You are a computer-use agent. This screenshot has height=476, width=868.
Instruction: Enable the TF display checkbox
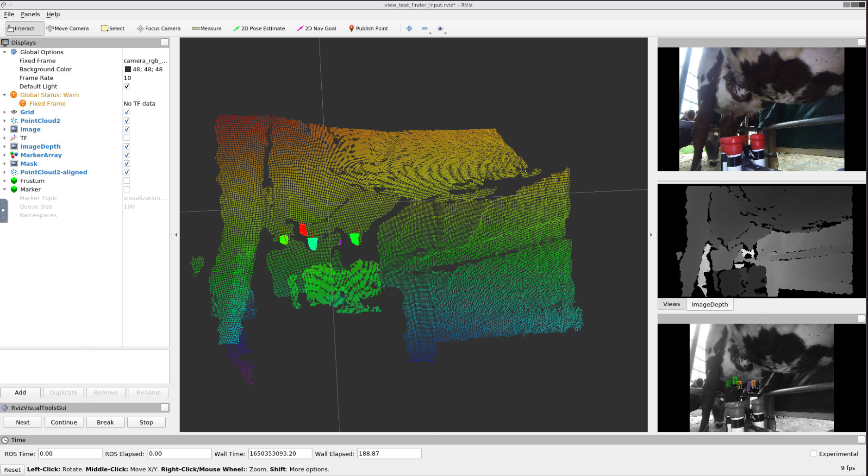tap(127, 138)
